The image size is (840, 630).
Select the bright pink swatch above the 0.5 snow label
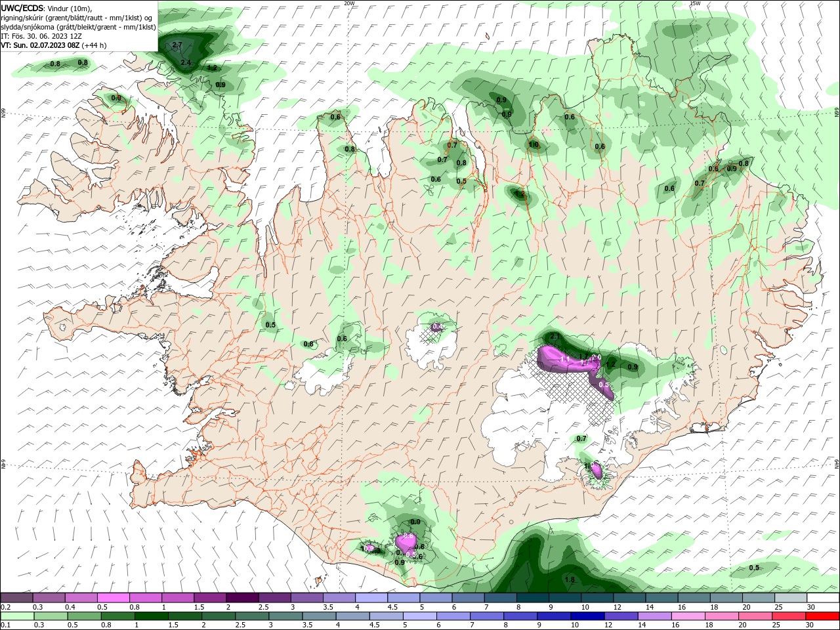pos(113,598)
